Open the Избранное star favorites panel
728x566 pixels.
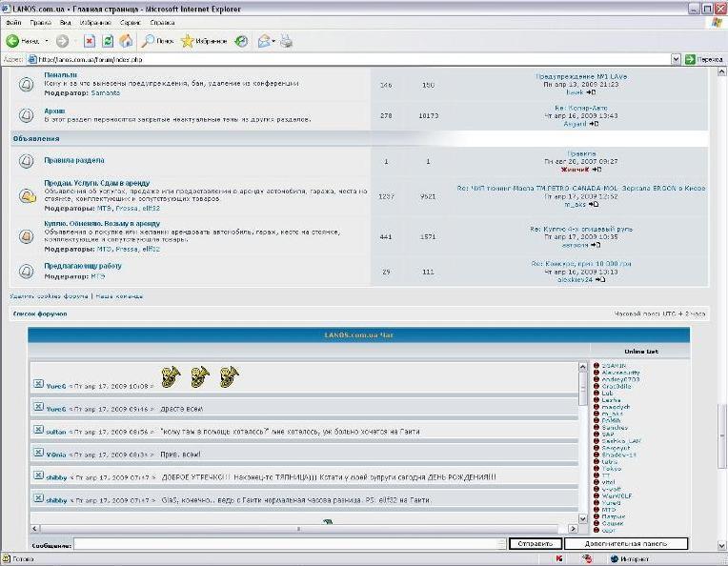[204, 41]
